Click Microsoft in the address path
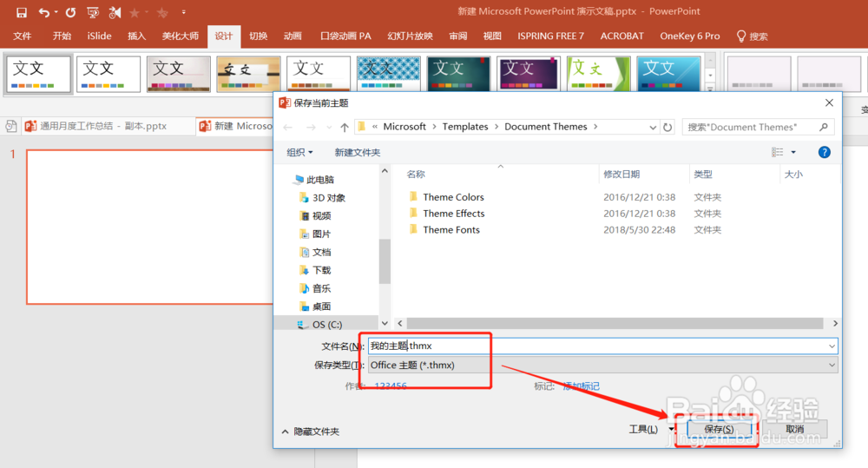The height and width of the screenshot is (468, 868). pos(404,127)
